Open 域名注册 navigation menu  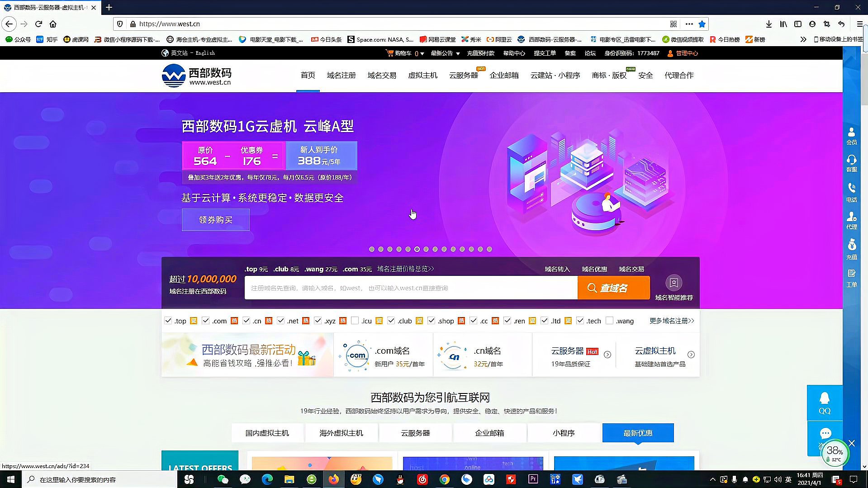pos(341,76)
